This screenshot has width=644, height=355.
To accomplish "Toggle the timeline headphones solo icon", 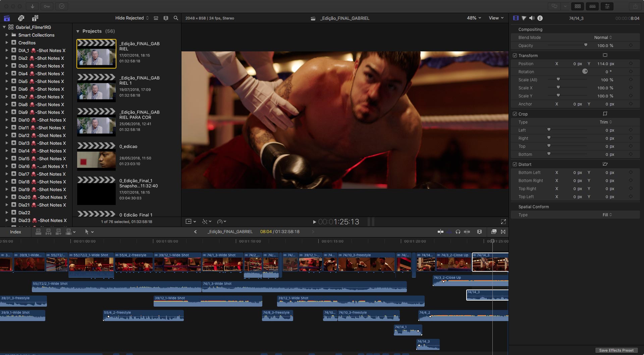I will pos(458,232).
